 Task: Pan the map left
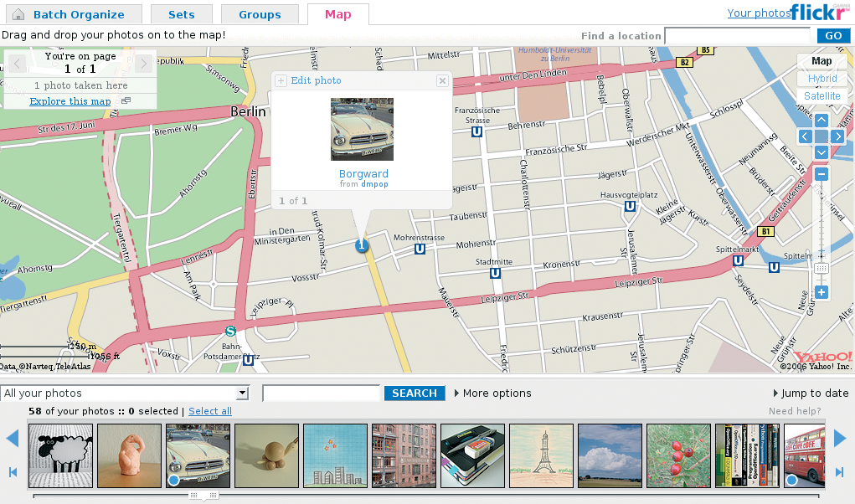tap(806, 136)
